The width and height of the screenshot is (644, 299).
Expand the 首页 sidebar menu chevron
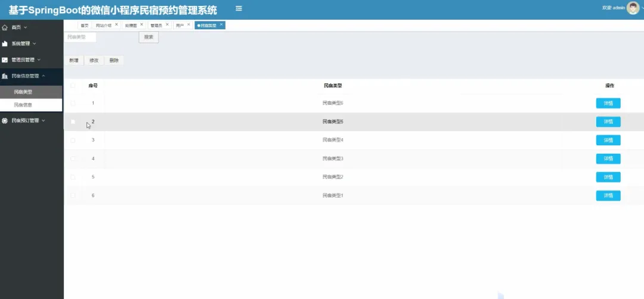(x=26, y=27)
